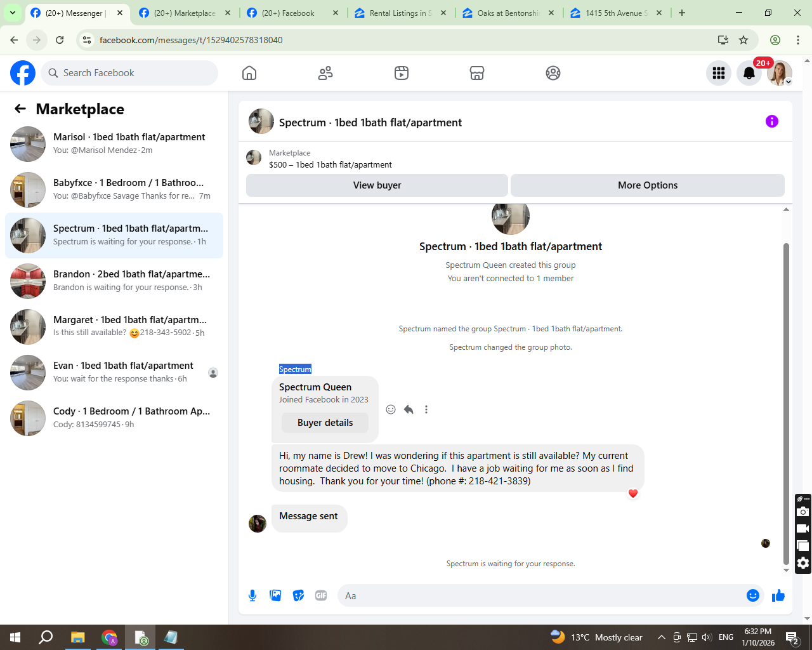This screenshot has height=650, width=812.
Task: Open the weather widget showing 13°C
Action: point(596,637)
